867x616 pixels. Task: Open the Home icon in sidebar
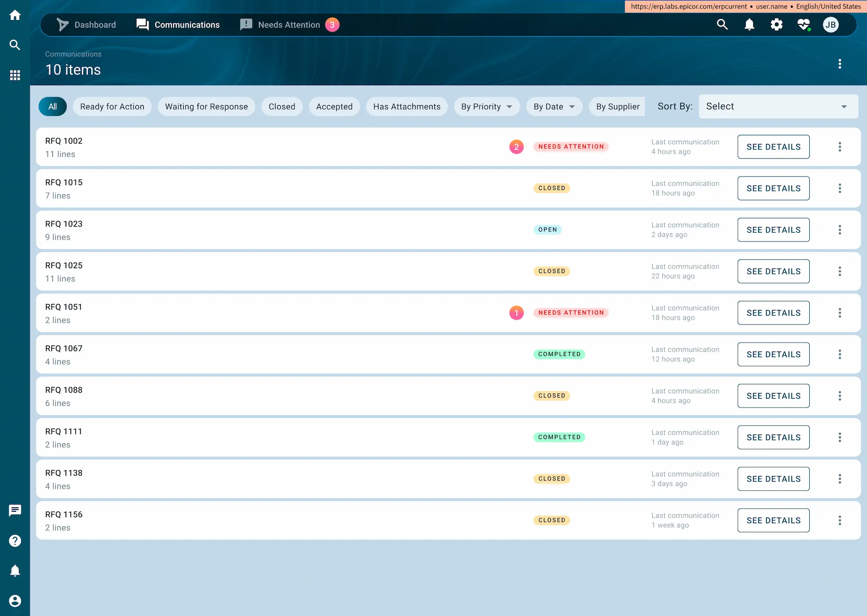coord(15,15)
